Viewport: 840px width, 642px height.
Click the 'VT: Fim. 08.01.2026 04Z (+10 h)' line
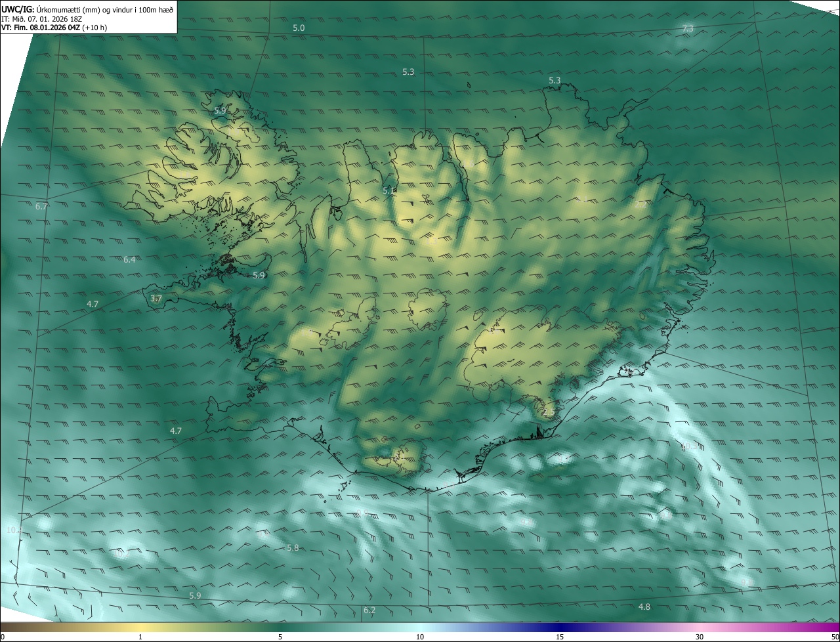(x=54, y=28)
